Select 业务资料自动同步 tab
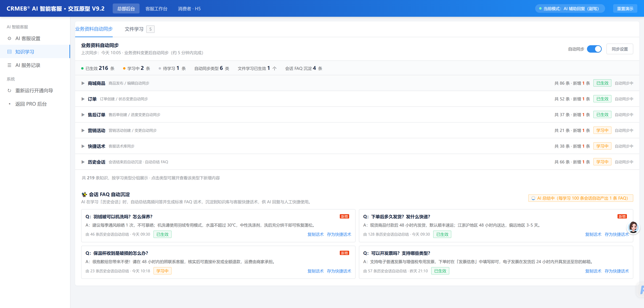644x308 pixels. coord(94,29)
